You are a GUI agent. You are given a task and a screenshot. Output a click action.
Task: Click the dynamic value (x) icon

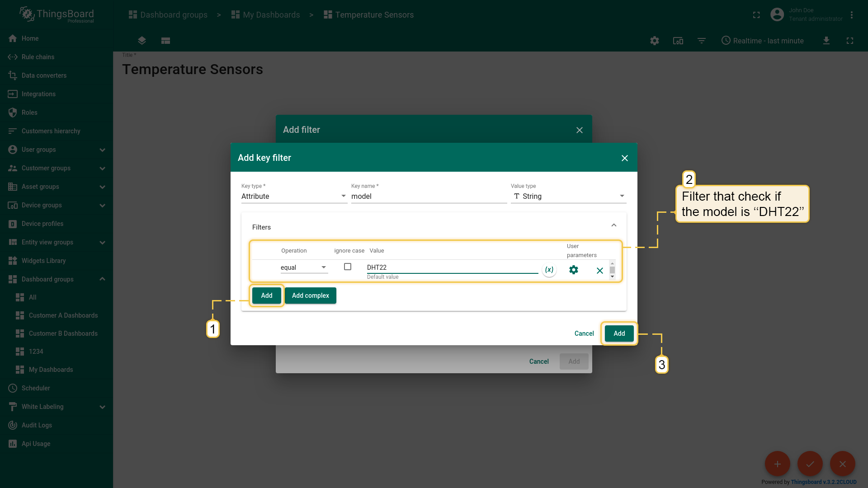(549, 270)
